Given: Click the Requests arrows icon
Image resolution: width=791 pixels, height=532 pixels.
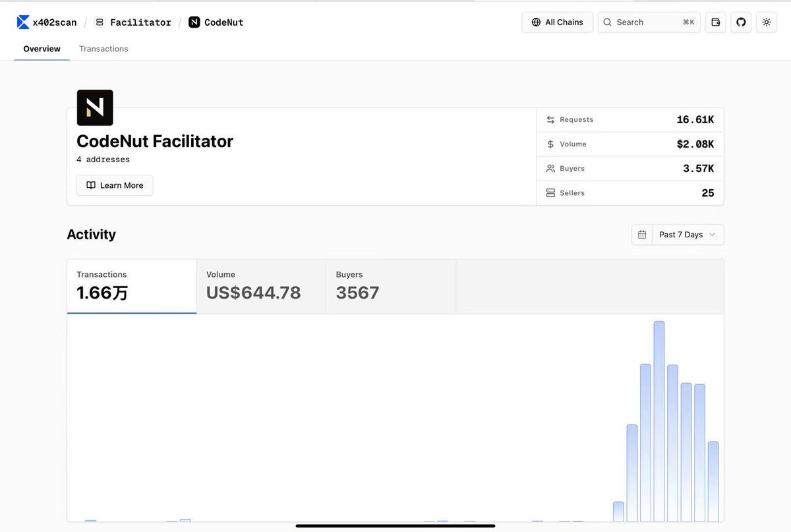Looking at the screenshot, I should coord(550,120).
